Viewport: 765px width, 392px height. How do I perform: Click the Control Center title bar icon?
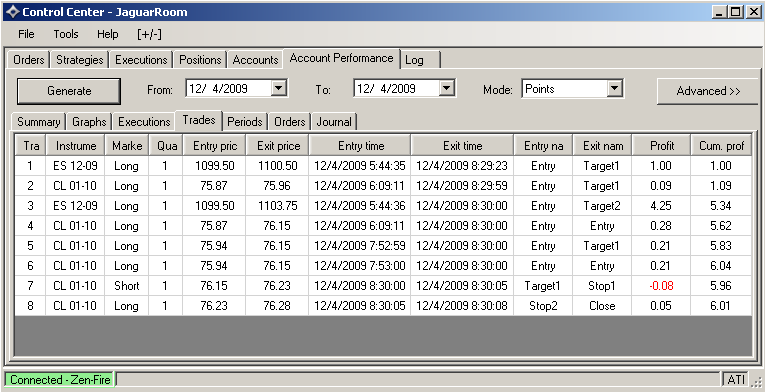click(x=12, y=12)
